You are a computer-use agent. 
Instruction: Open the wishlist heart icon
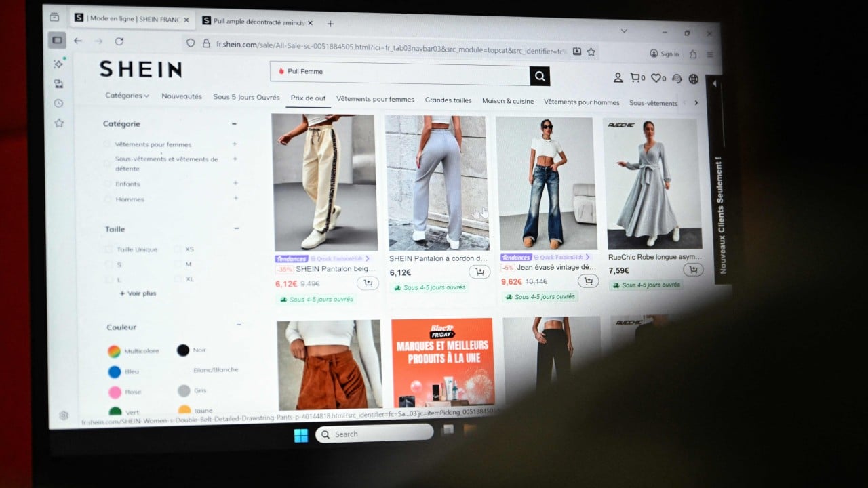656,79
